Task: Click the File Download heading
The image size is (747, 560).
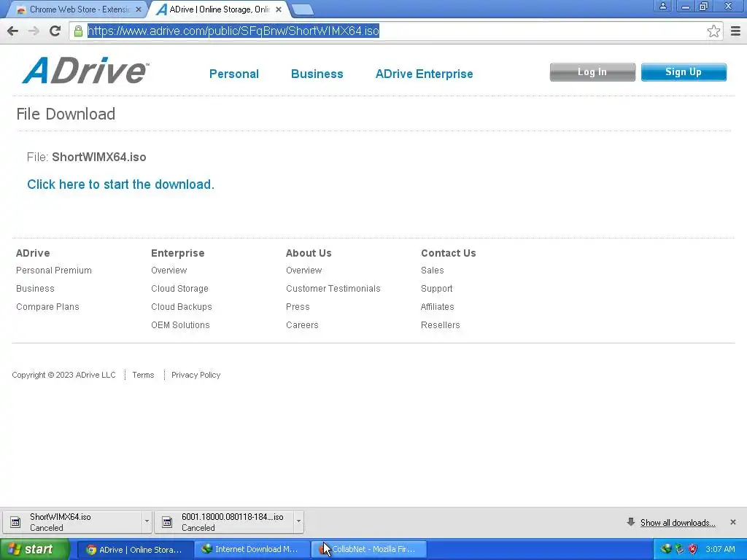Action: [66, 114]
